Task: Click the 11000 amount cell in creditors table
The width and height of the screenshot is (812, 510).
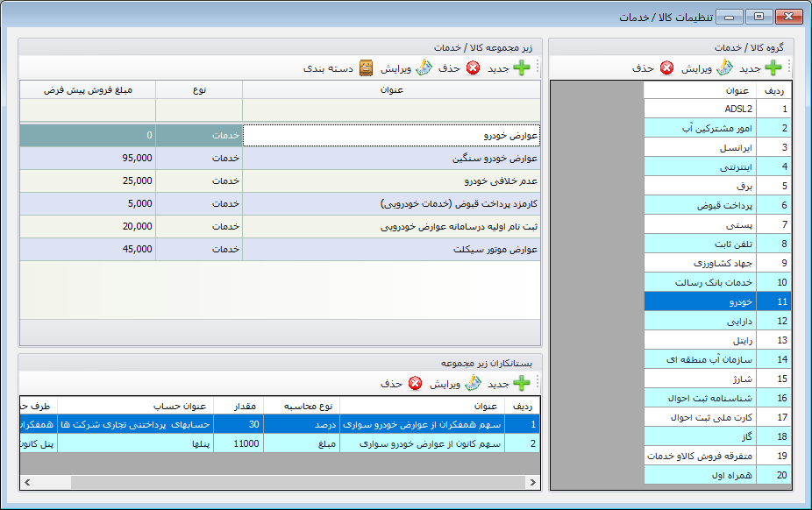Action: 239,443
